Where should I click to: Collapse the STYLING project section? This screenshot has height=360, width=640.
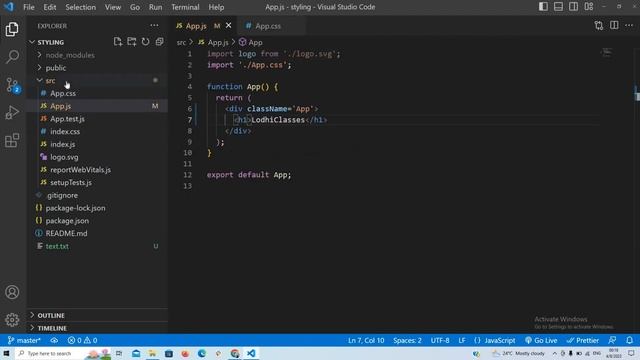coord(98,42)
